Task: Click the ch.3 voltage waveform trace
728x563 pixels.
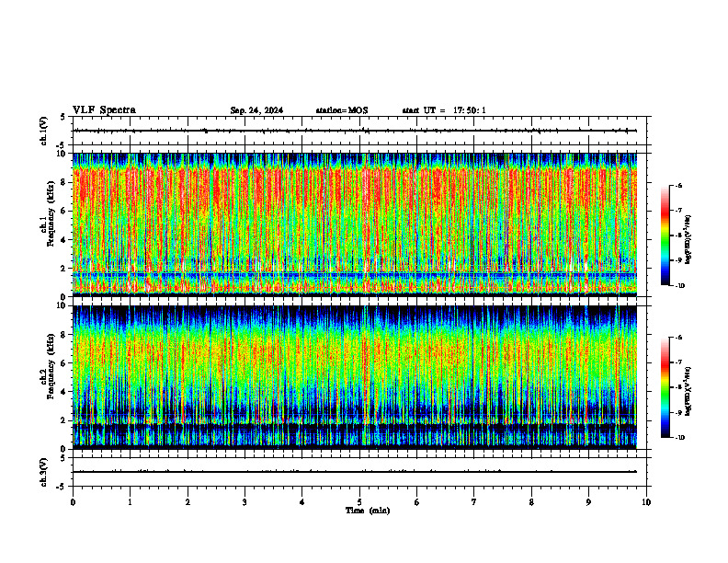Action: click(355, 472)
